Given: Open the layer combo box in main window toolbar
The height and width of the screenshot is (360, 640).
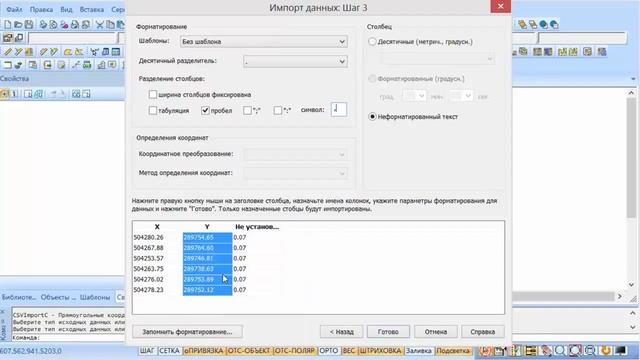Looking at the screenshot, I should (72, 38).
